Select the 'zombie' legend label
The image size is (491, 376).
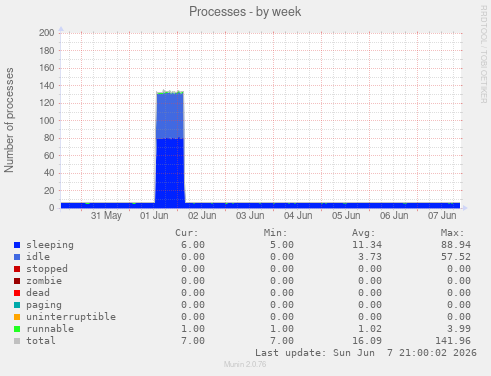(44, 281)
